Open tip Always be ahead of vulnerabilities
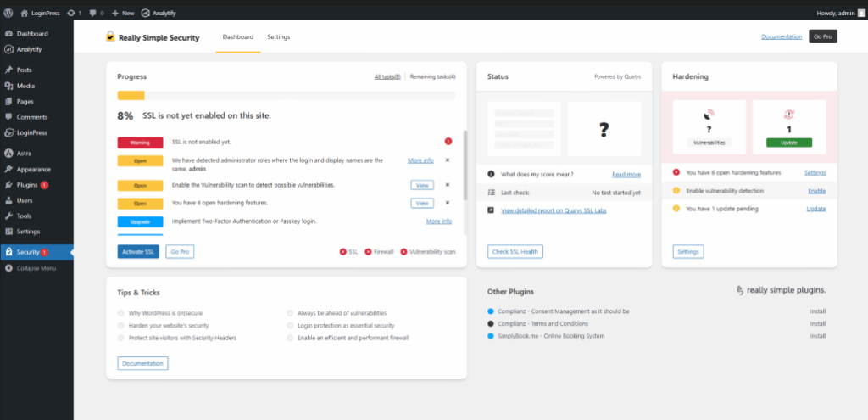The image size is (868, 420). point(342,313)
